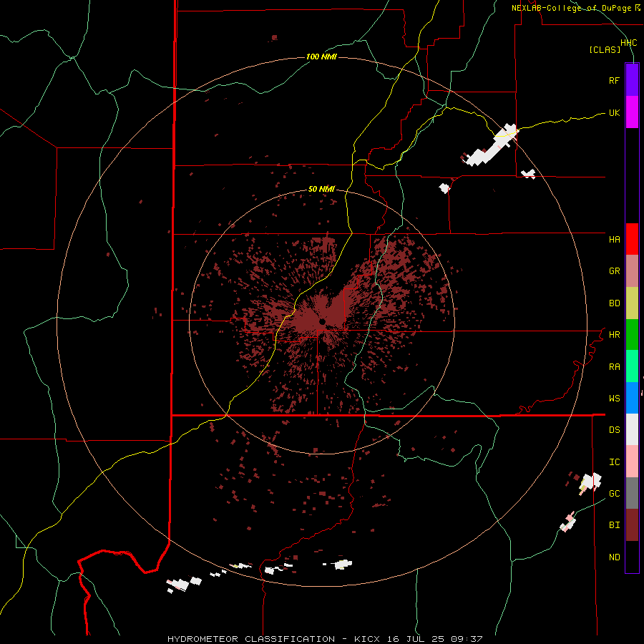Screen dimensions: 644x644
Task: Click the RA legend label
Action: [614, 366]
